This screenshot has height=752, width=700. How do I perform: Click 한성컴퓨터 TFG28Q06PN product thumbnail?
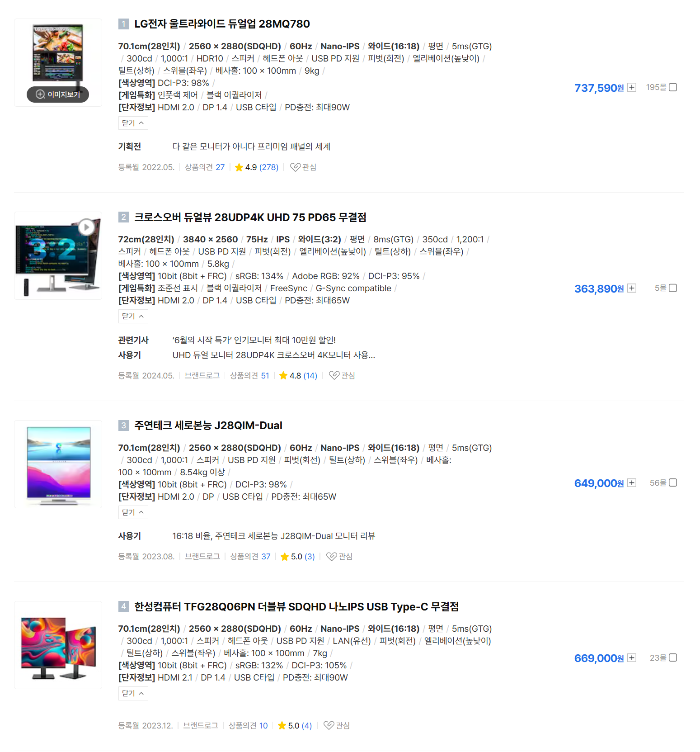click(x=58, y=645)
